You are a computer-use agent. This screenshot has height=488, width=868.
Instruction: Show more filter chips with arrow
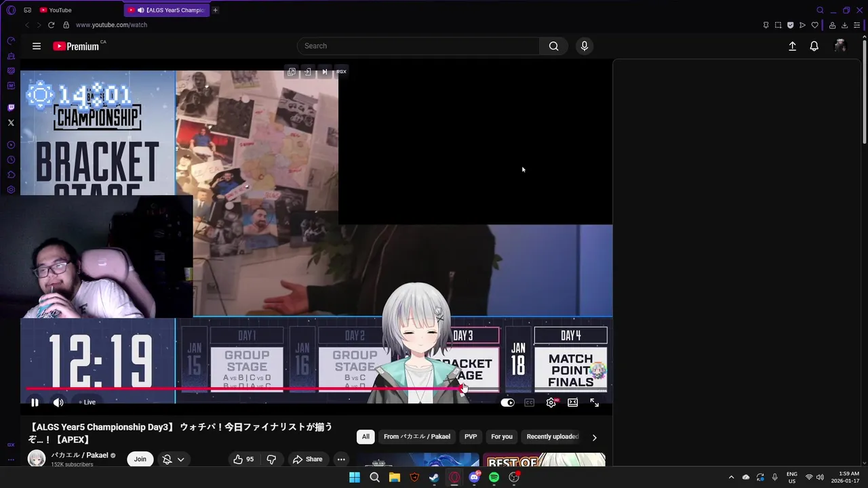tap(594, 437)
